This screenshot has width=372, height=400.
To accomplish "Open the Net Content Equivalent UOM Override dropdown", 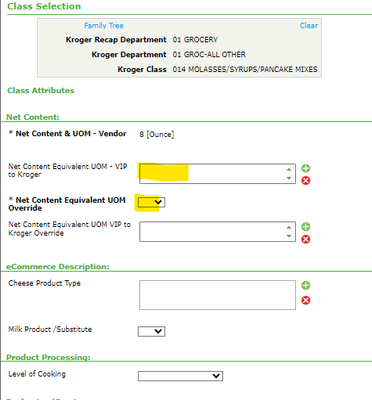I will (x=151, y=202).
